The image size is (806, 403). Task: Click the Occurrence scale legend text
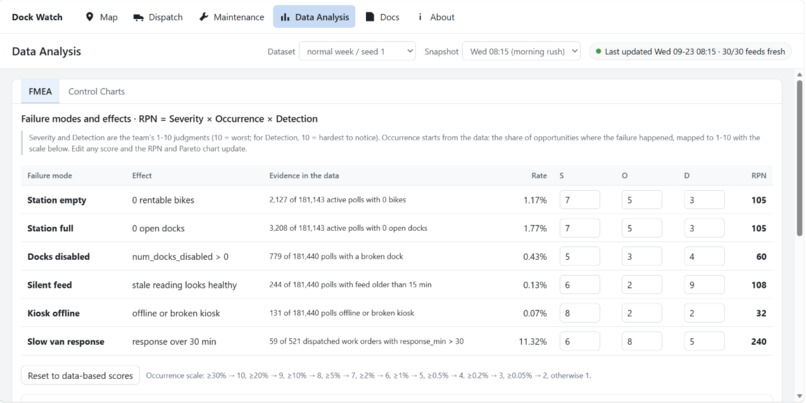click(368, 375)
